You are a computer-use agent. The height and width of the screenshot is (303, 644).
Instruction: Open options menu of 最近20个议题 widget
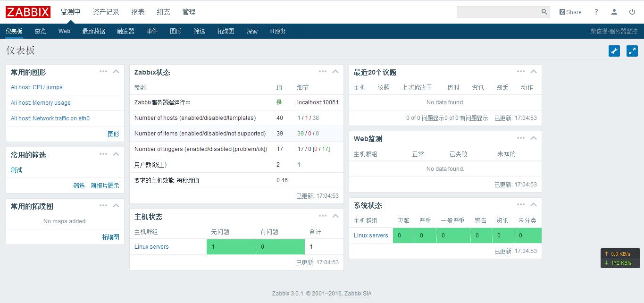(521, 71)
